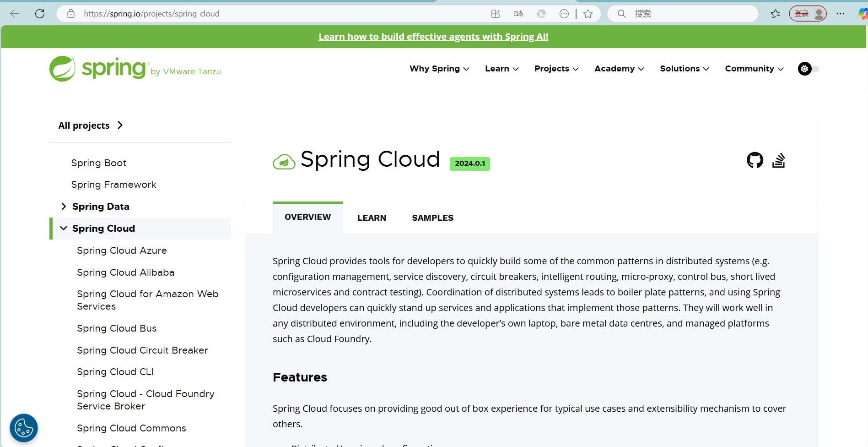This screenshot has width=868, height=447.
Task: Toggle dark mode theme switch
Action: pos(809,69)
